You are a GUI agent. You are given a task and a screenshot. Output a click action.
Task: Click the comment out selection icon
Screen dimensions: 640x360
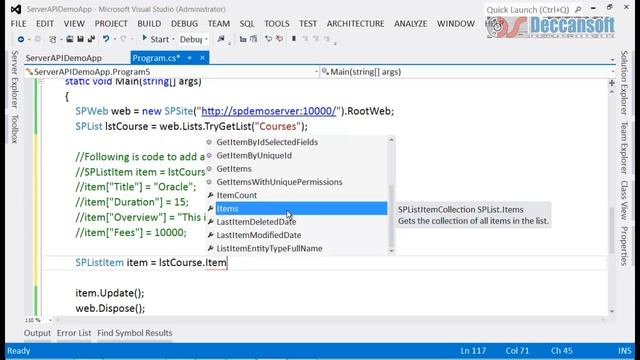[269, 39]
